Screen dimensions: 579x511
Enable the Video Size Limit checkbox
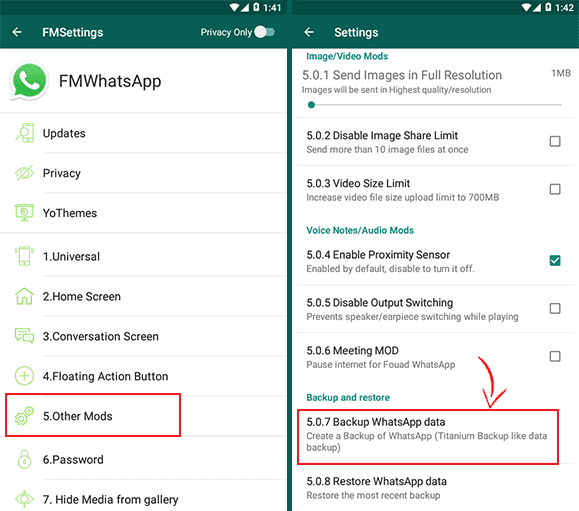[555, 189]
